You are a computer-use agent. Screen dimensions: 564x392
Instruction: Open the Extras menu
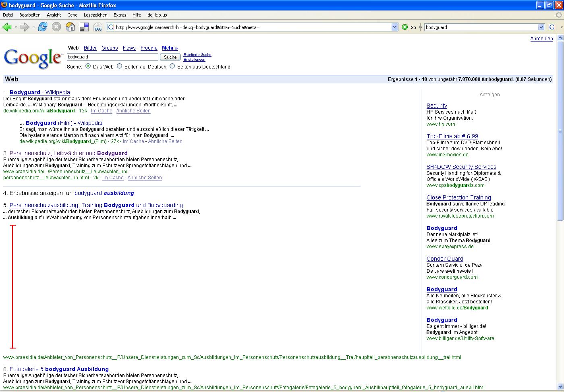coord(120,15)
